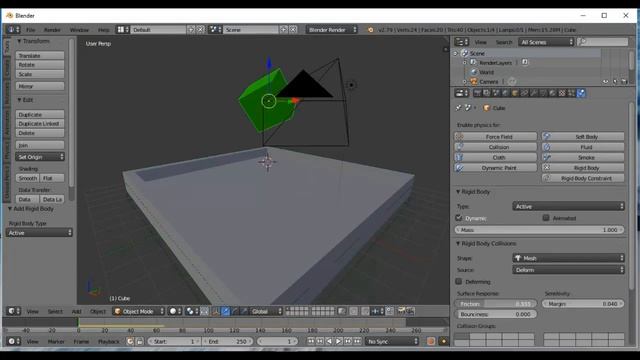
Task: Open the No Sync playback dropdown
Action: (392, 341)
